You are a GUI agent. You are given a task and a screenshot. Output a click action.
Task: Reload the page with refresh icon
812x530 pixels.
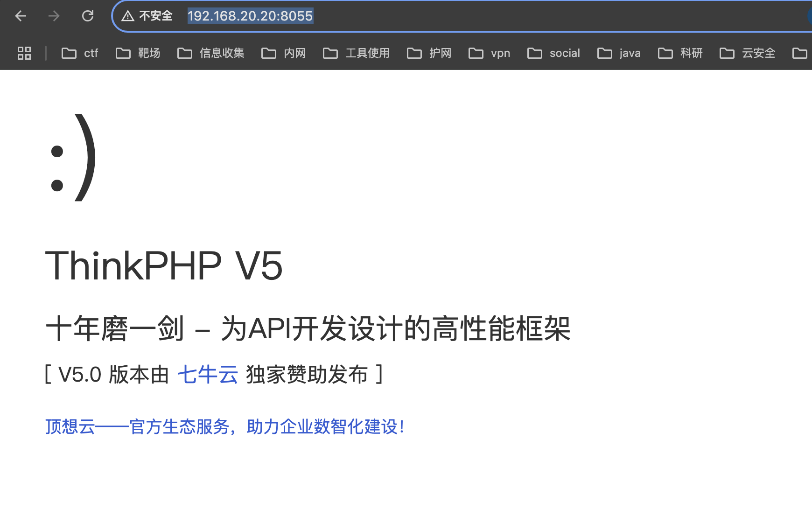(88, 16)
